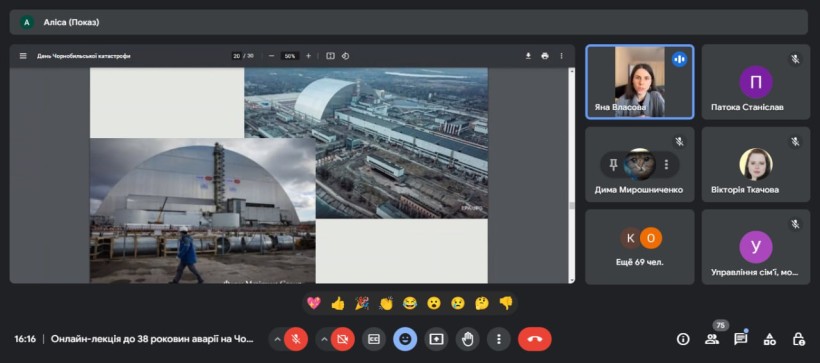Screen dimensions: 820x363
Task: Open PDF viewer more actions three dots
Action: pyautogui.click(x=562, y=56)
